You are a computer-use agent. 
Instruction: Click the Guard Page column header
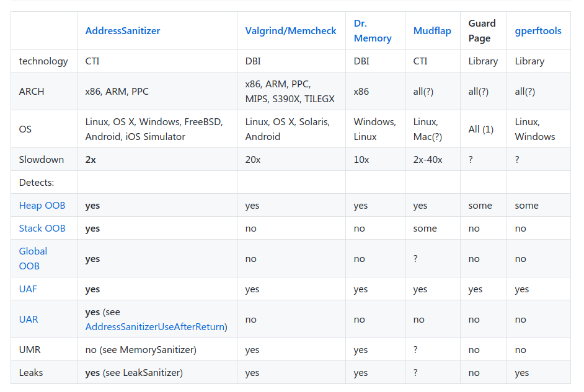482,31
